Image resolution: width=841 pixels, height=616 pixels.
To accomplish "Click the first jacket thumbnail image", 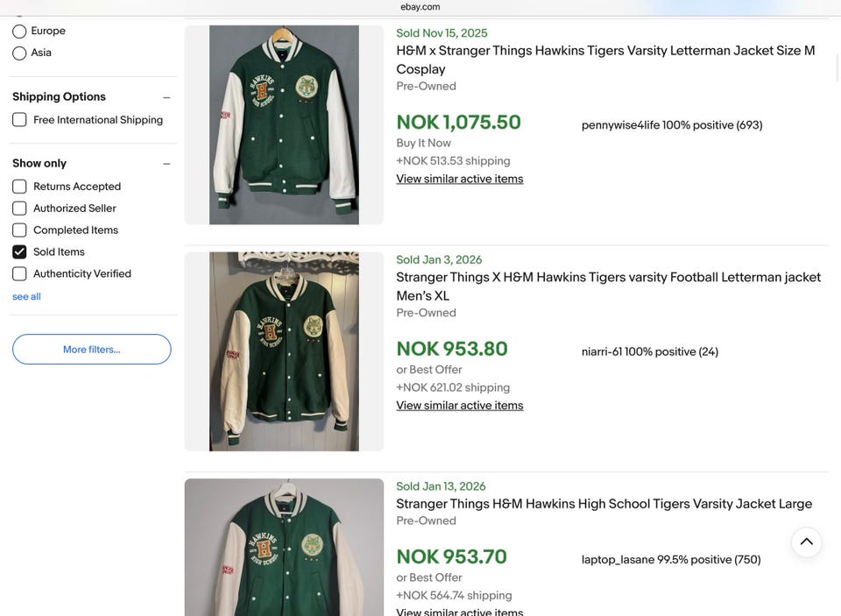I will 284,124.
